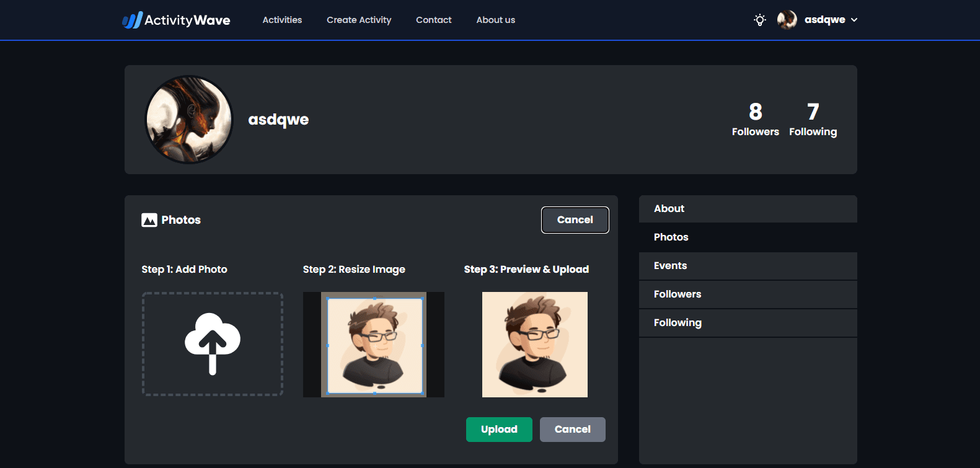
Task: Click the ActivityWave logo
Action: [x=176, y=20]
